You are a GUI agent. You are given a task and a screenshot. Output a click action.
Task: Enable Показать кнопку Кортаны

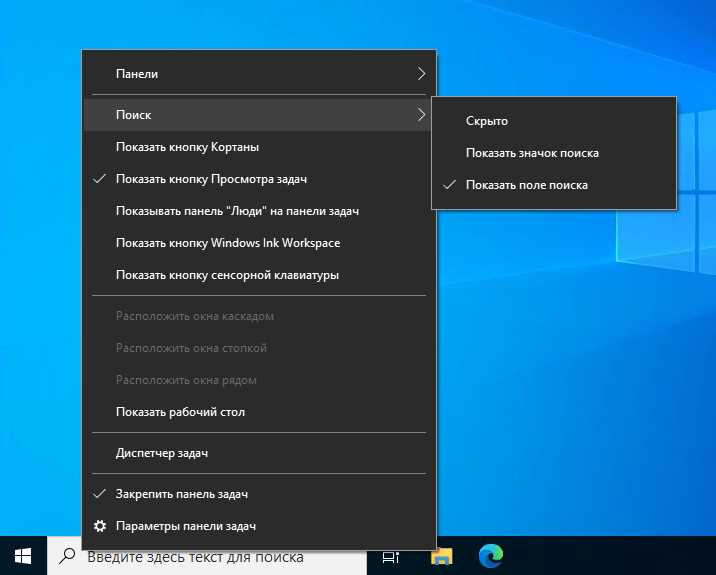(259, 147)
